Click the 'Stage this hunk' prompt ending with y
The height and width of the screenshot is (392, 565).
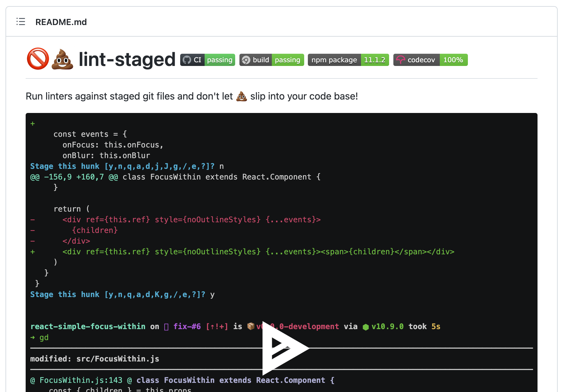(x=122, y=295)
